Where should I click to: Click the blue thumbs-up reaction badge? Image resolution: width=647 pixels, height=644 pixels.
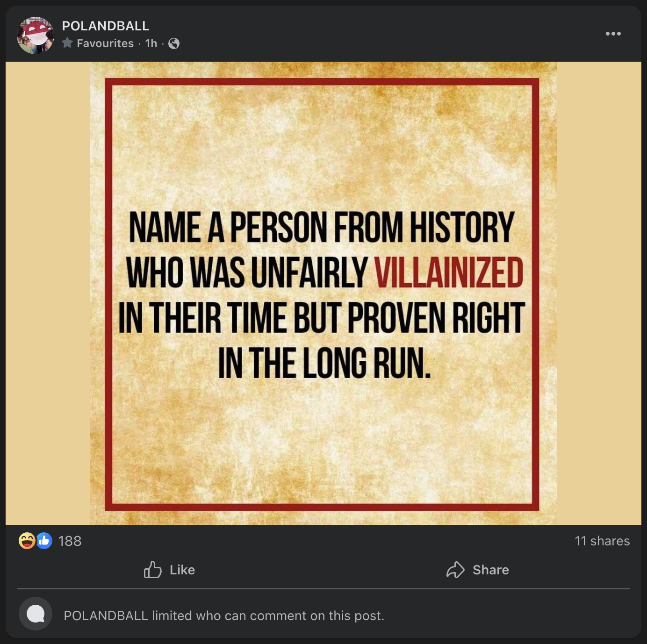tap(44, 541)
